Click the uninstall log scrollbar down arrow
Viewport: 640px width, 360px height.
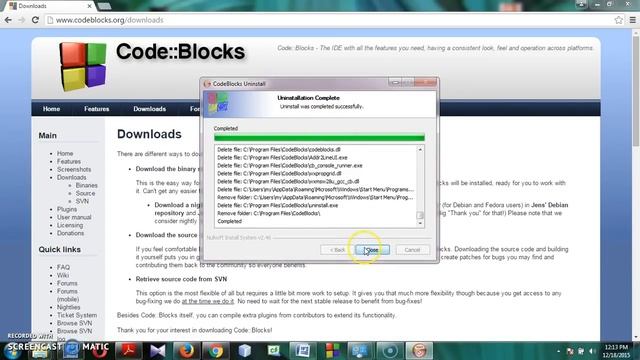tap(420, 223)
